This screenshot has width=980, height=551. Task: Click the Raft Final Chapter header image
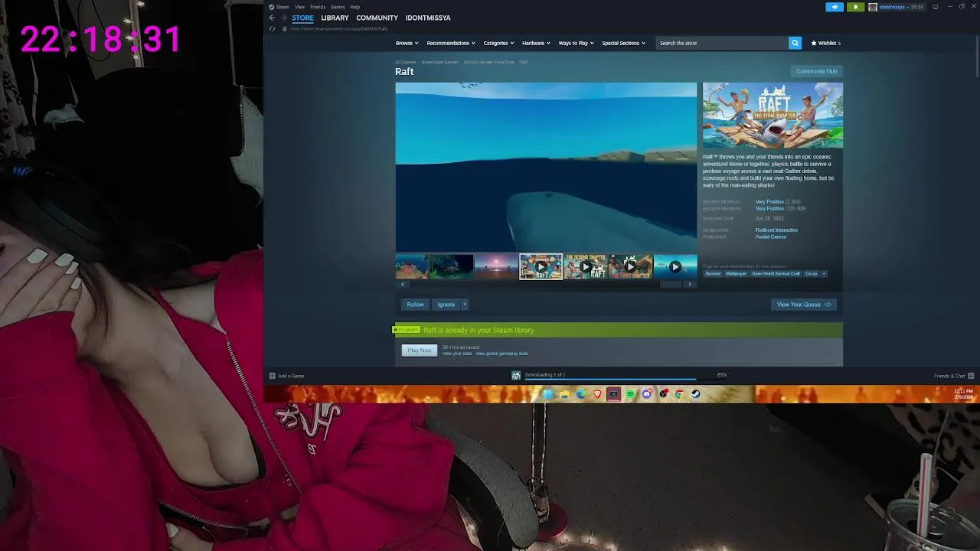click(773, 116)
